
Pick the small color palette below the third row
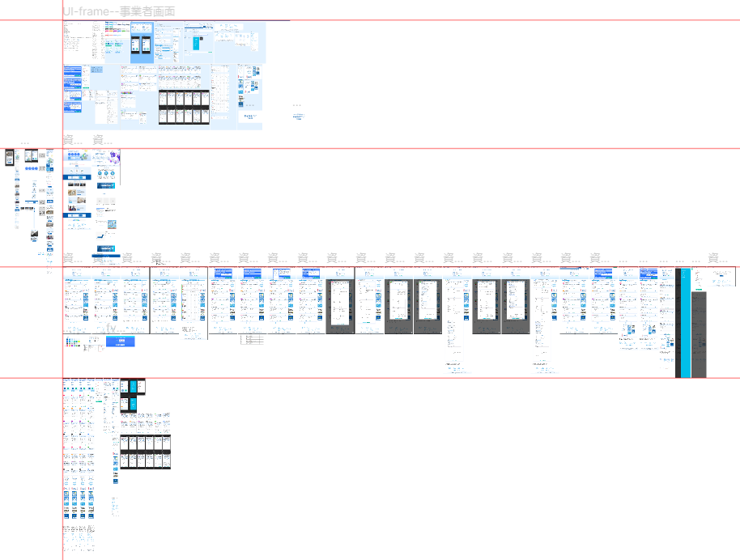pos(74,342)
